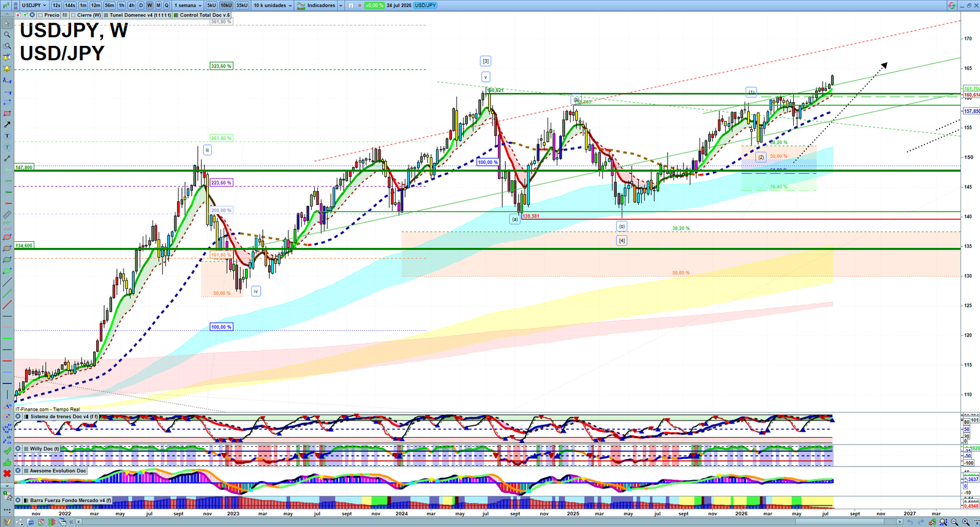
Task: Click the red X delete-drawings icon
Action: pos(7,474)
